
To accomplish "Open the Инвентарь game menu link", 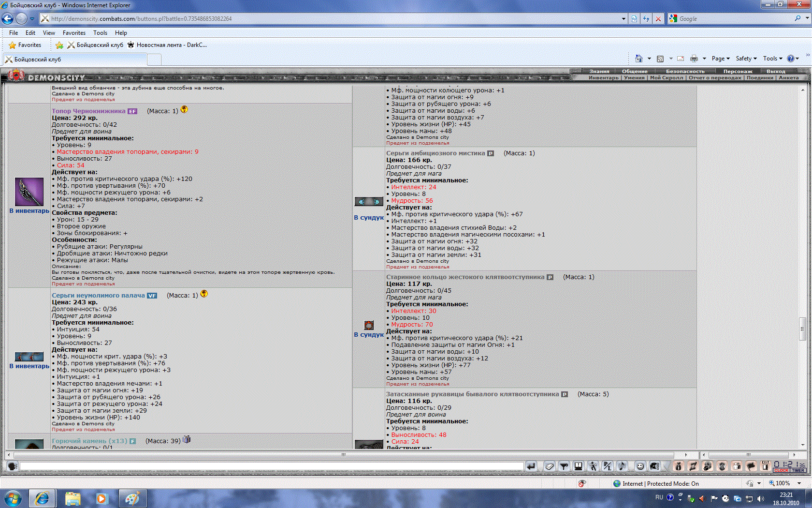I will [x=604, y=78].
